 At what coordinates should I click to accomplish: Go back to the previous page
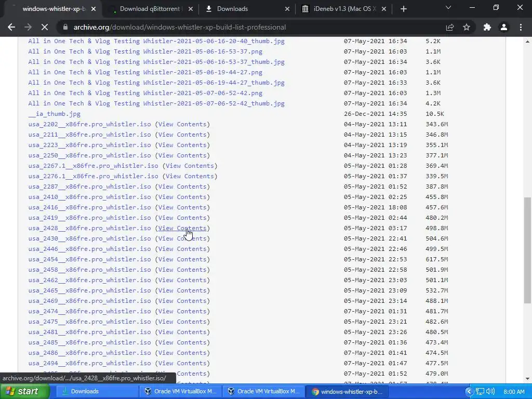tap(11, 27)
